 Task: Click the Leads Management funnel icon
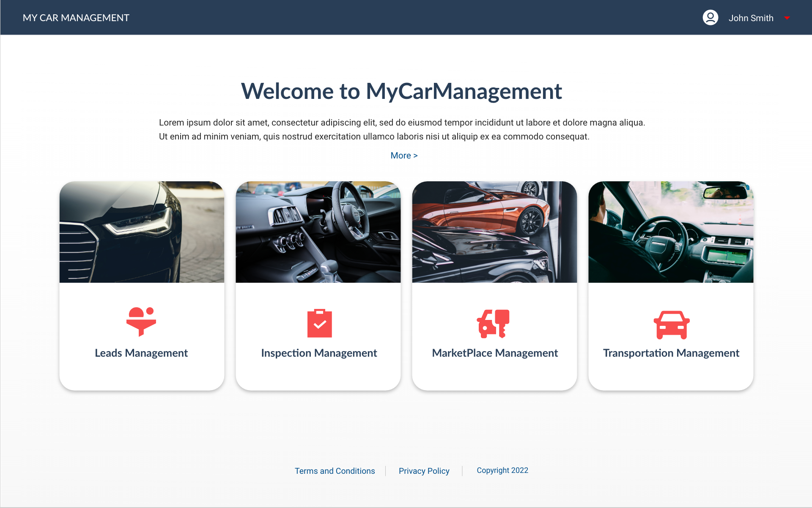click(141, 322)
